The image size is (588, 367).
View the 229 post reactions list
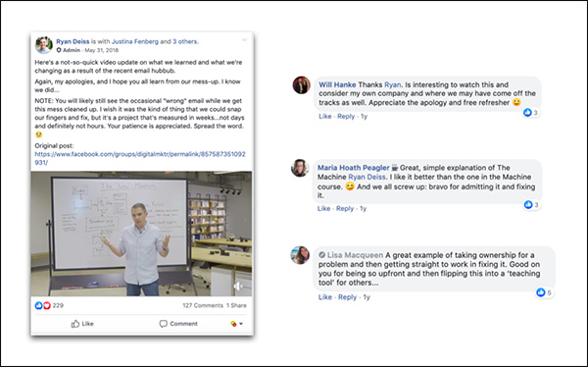pyautogui.click(x=58, y=305)
